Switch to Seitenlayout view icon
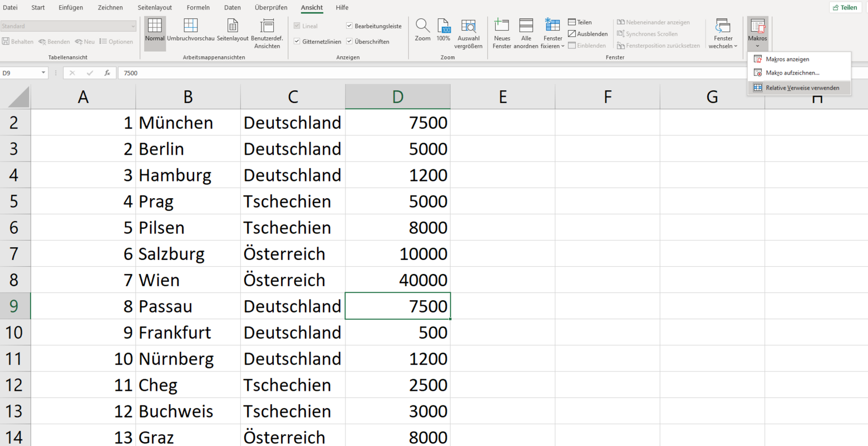This screenshot has height=446, width=868. [233, 25]
